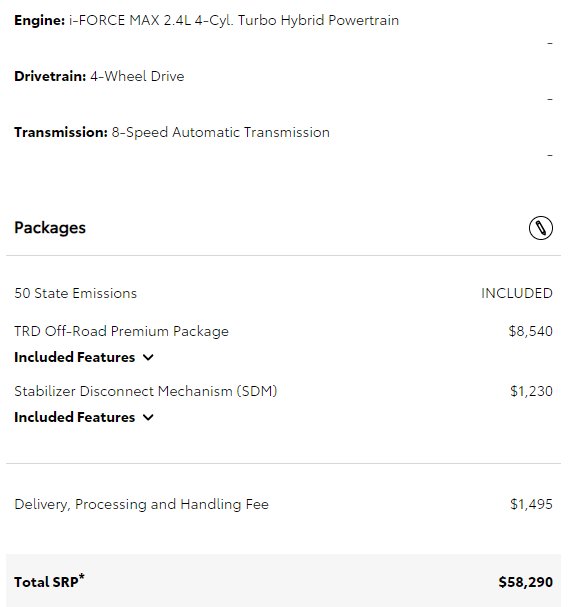
Task: Click the INCLUDED status text
Action: 517,293
